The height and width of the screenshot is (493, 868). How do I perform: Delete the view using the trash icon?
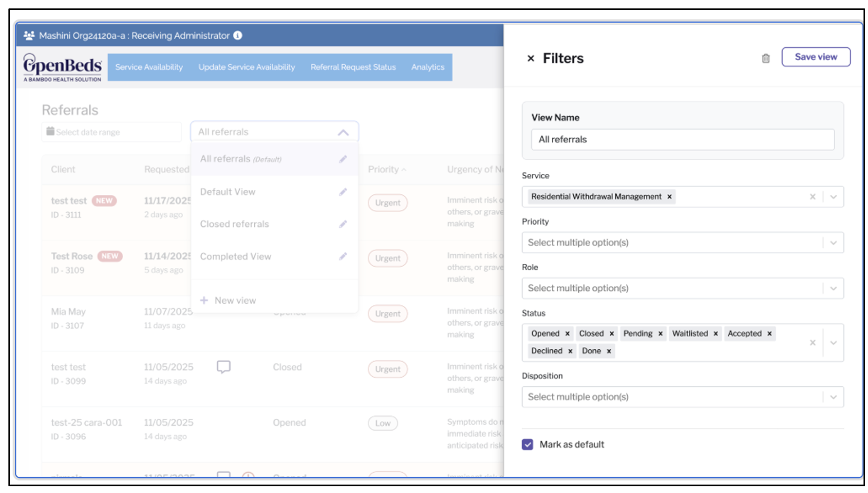tap(765, 58)
